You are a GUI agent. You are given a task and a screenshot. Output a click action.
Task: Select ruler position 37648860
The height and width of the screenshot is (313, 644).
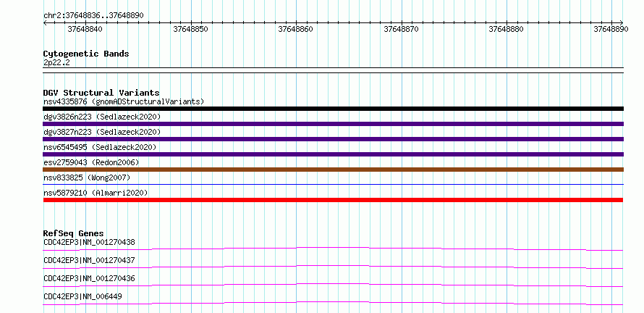click(296, 29)
